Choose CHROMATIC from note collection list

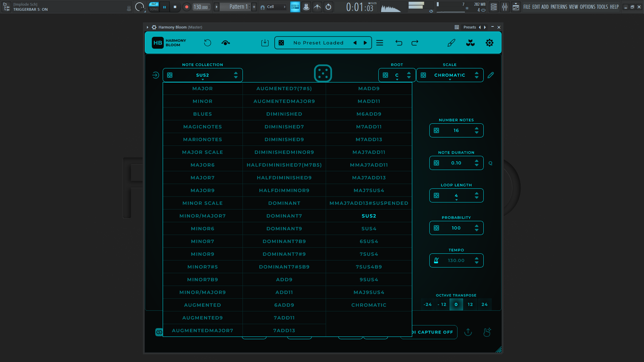pyautogui.click(x=369, y=305)
